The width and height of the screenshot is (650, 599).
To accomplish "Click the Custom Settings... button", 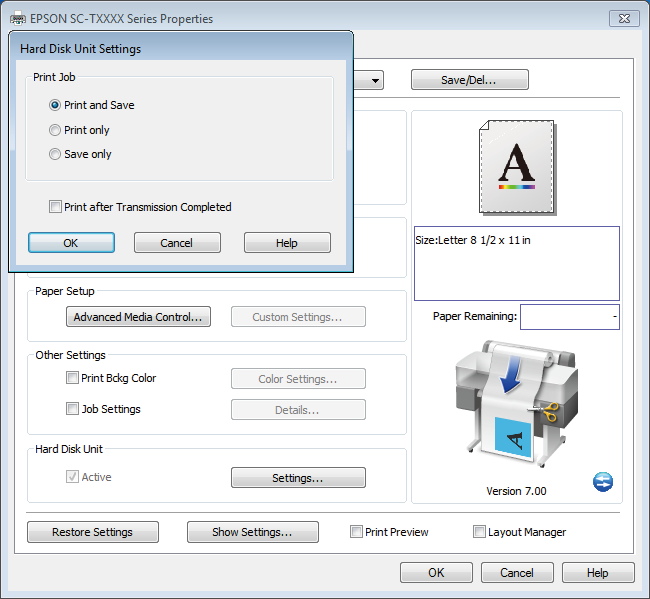I will 298,317.
